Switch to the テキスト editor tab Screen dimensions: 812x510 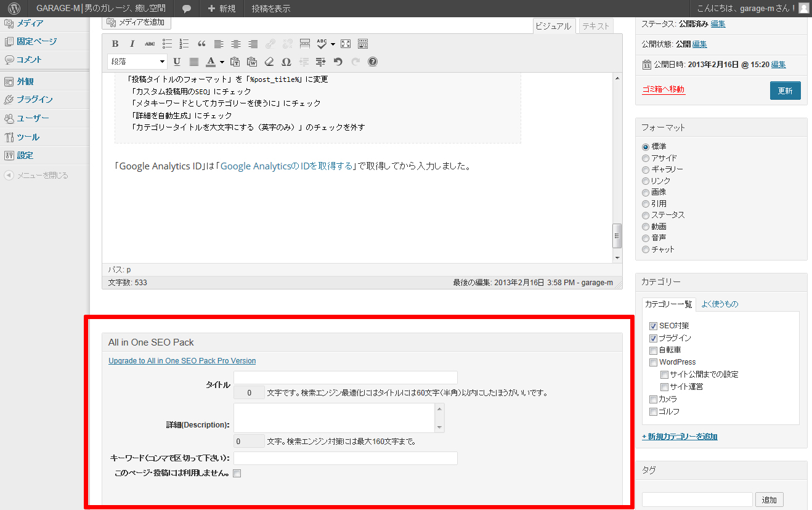click(596, 26)
